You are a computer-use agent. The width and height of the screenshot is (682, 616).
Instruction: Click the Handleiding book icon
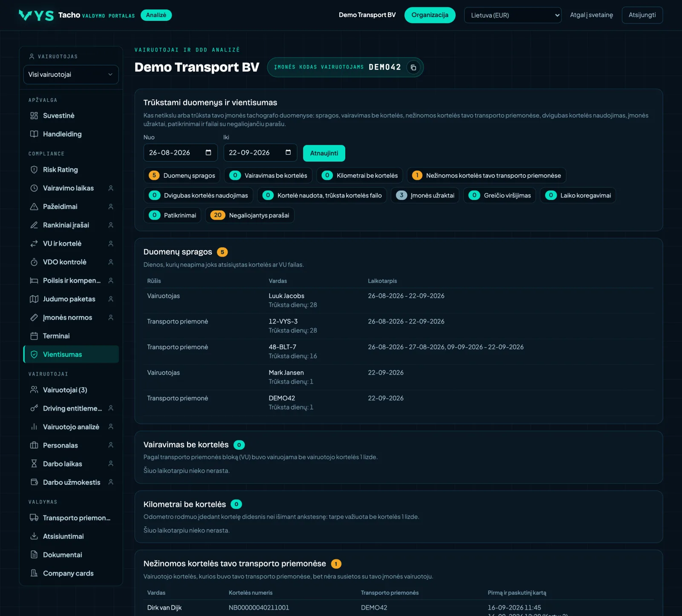coord(34,134)
